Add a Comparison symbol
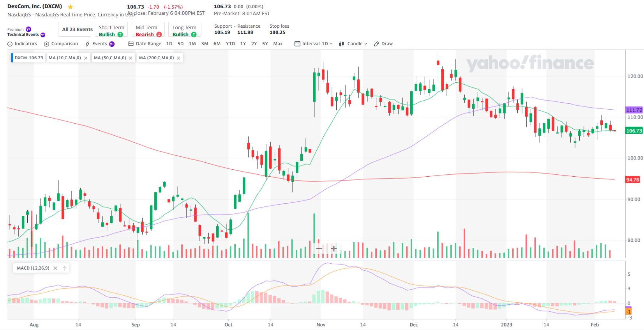644x330 pixels. [x=61, y=44]
